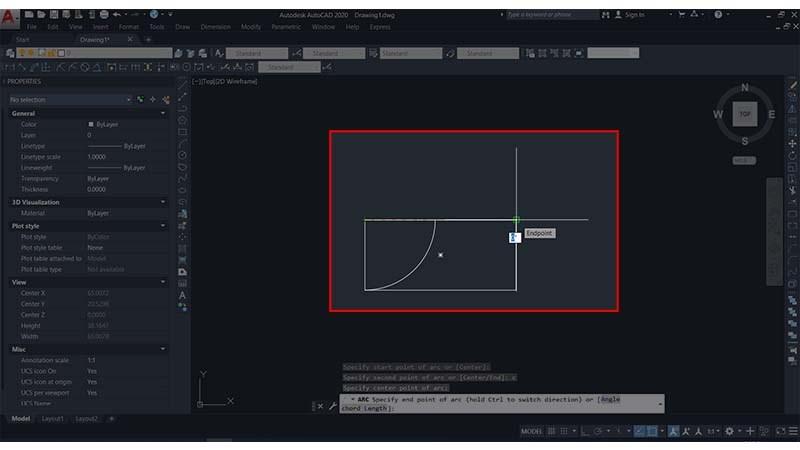Click Isolate Objects icon in status bar
This screenshot has width=800, height=450.
[x=764, y=431]
